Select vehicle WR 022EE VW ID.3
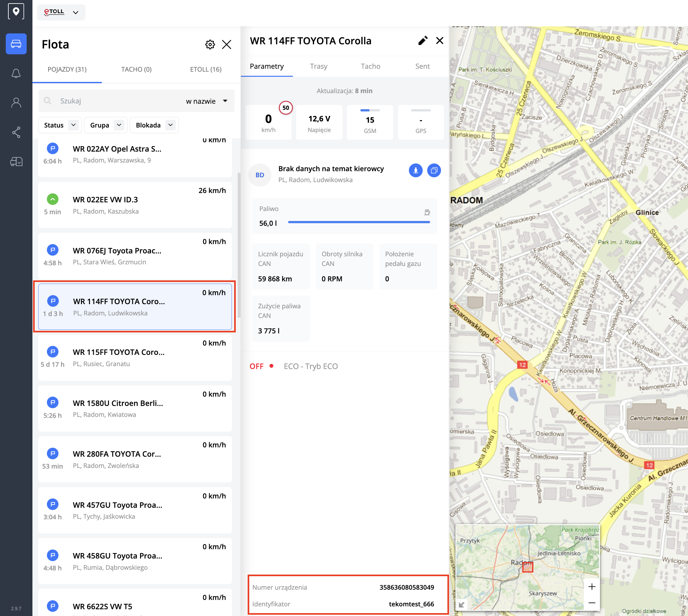The height and width of the screenshot is (616, 688). 135,205
